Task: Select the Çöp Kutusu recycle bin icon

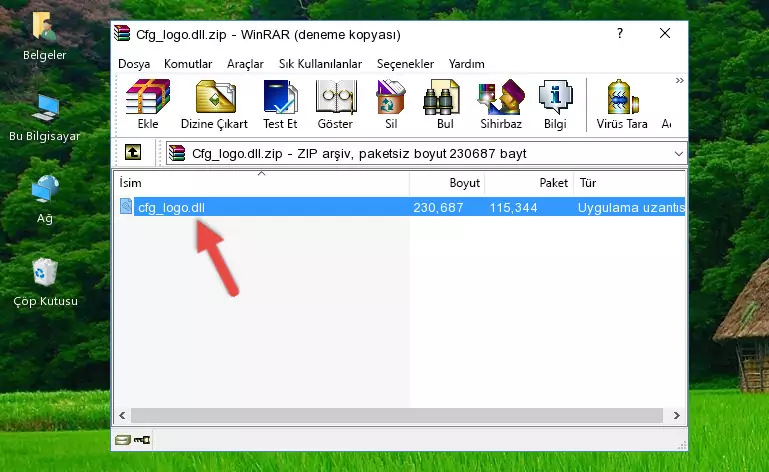Action: (45, 283)
